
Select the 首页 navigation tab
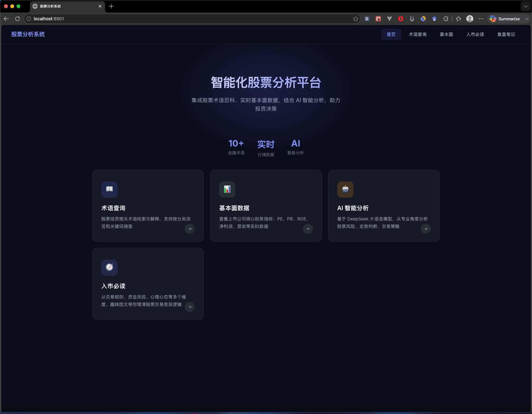tap(391, 34)
